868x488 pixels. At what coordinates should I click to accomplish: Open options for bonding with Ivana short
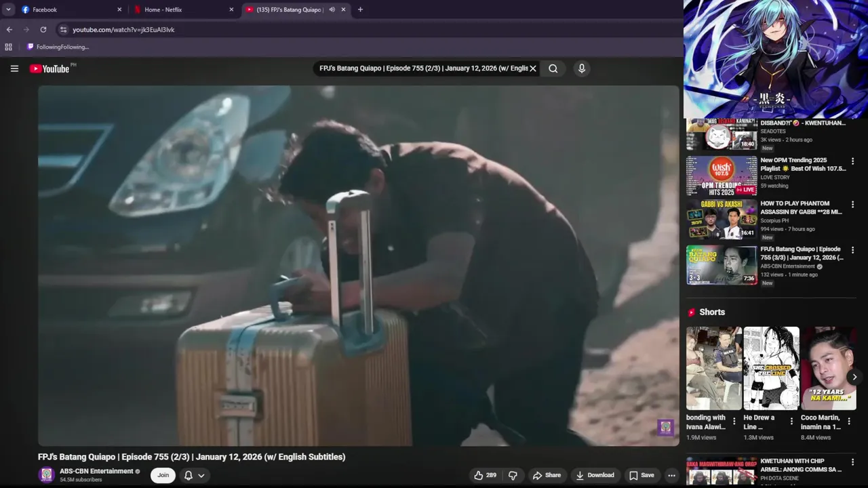[734, 421]
